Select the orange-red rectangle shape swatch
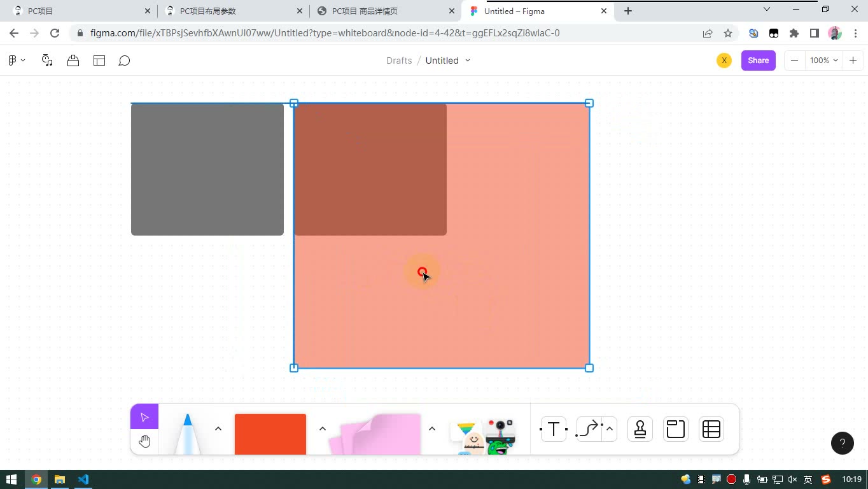The width and height of the screenshot is (868, 489). [x=270, y=434]
